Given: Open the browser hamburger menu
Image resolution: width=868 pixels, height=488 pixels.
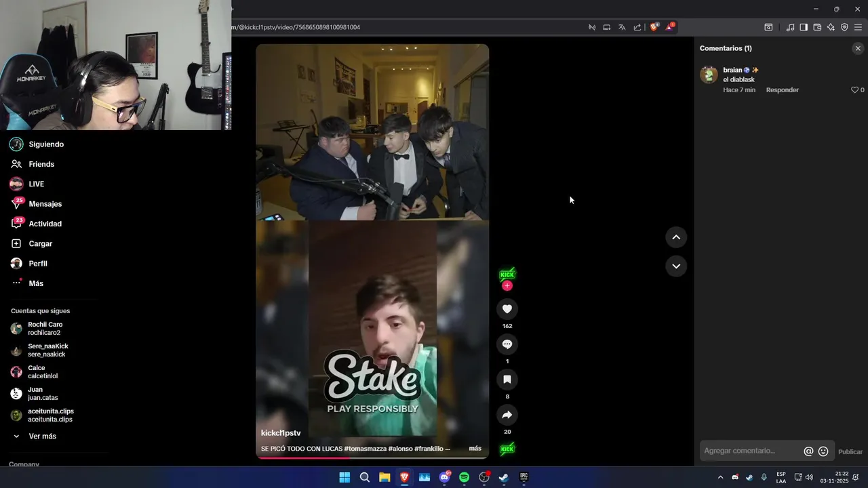Looking at the screenshot, I should tap(858, 27).
